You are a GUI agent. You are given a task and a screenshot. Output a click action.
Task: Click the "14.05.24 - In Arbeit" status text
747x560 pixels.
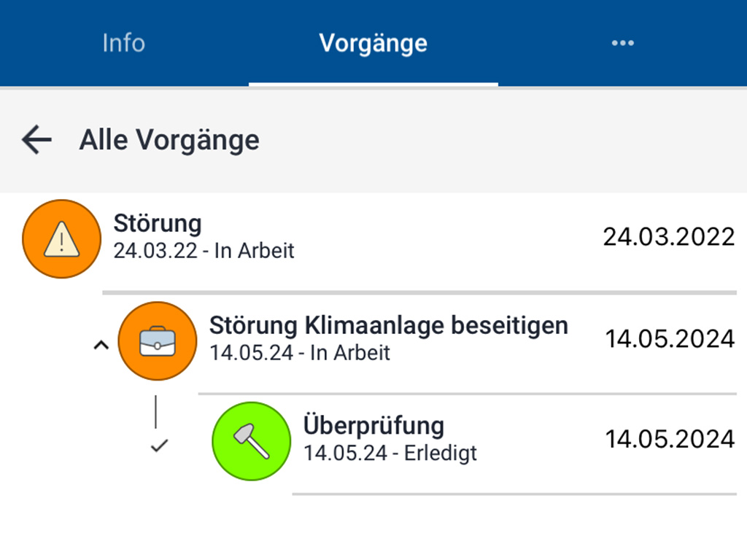click(300, 353)
